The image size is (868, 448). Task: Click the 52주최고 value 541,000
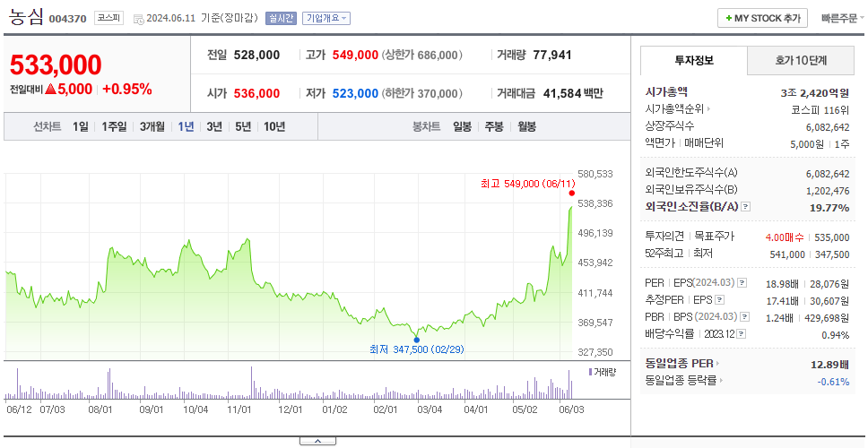[787, 254]
